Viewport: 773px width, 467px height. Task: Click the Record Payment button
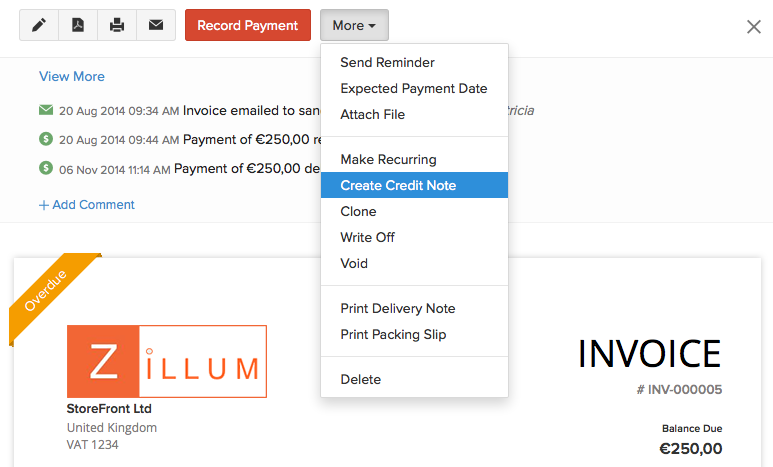(x=248, y=25)
